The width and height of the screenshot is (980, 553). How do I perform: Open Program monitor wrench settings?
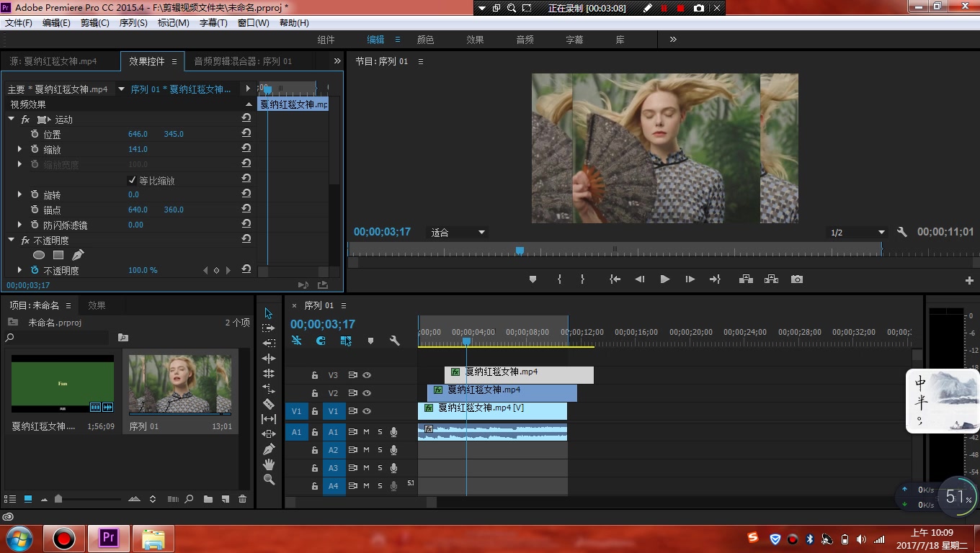902,232
